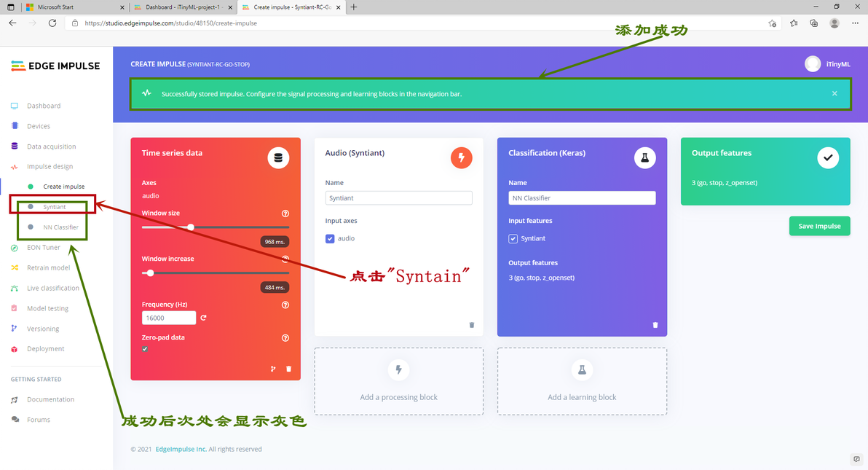This screenshot has width=868, height=470.
Task: Click the EON Tuner icon
Action: pyautogui.click(x=15, y=248)
